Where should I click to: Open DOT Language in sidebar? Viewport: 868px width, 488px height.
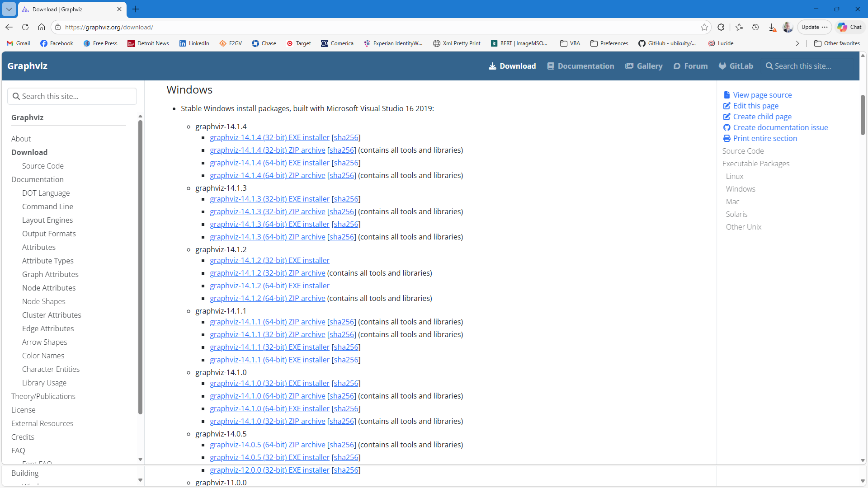[x=46, y=193]
